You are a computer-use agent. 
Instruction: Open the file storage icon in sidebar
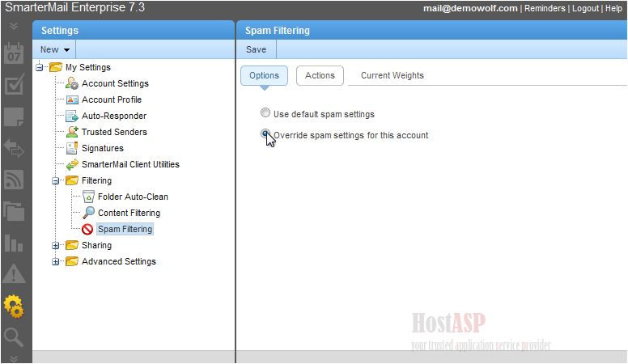tap(14, 211)
